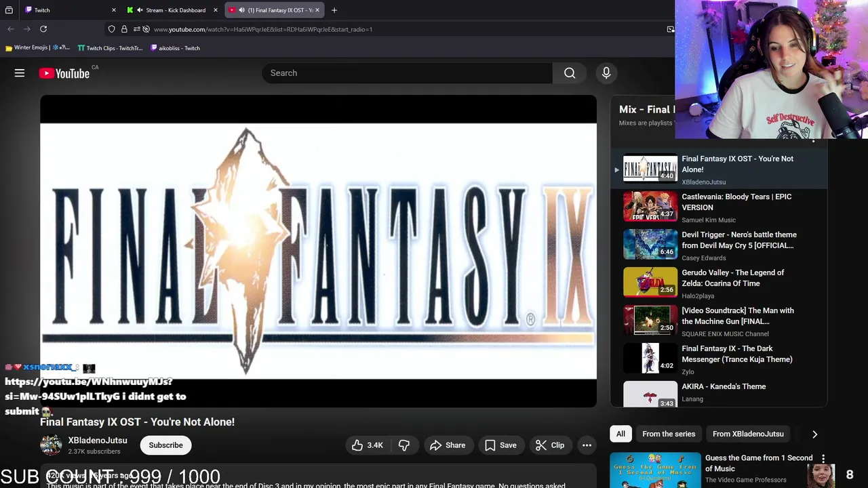The height and width of the screenshot is (488, 868).
Task: Like the video with thumbs up
Action: tap(367, 445)
